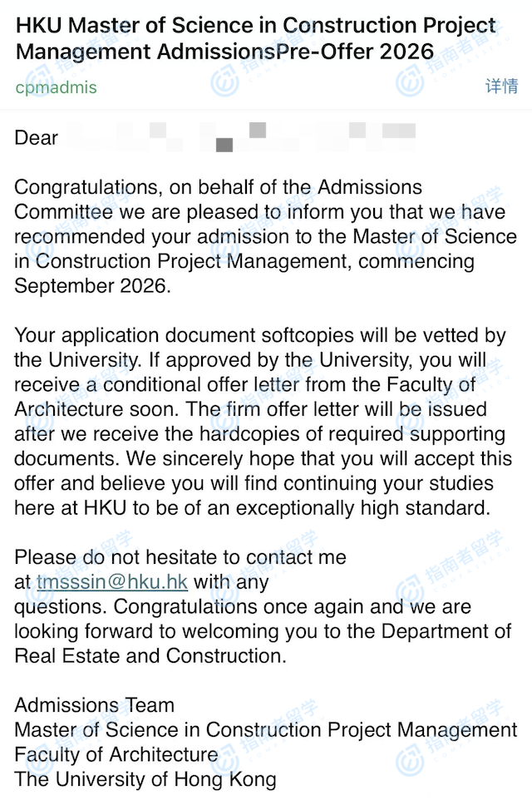The height and width of the screenshot is (805, 532).
Task: Click "Congratulations, on behalf of the Admissions" line
Action: tap(218, 188)
